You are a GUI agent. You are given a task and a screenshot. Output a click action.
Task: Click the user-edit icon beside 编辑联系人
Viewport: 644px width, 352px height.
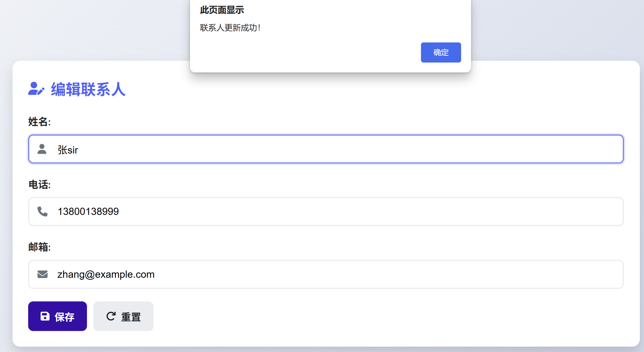(36, 89)
